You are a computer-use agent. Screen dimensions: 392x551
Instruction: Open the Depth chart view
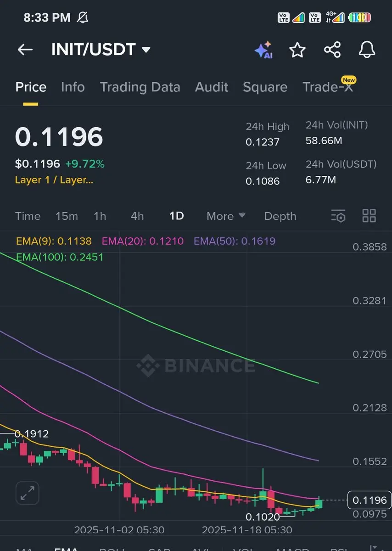[x=280, y=216]
